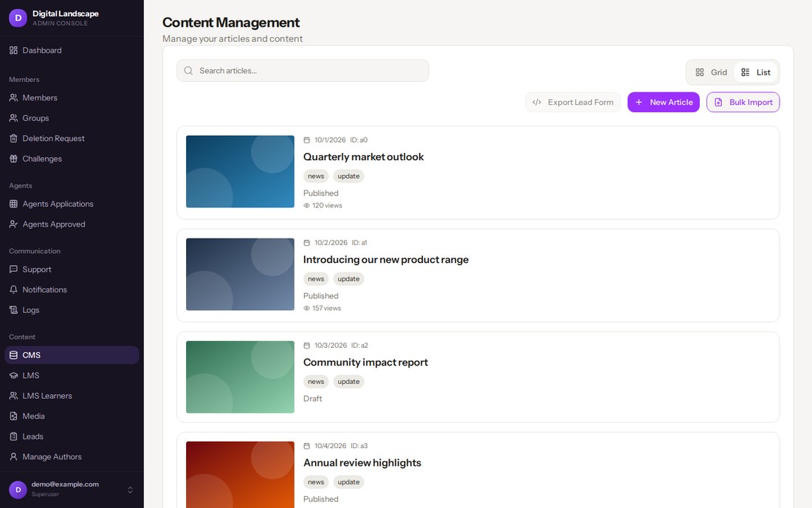This screenshot has width=812, height=508.
Task: Create a New Article
Action: [x=664, y=102]
